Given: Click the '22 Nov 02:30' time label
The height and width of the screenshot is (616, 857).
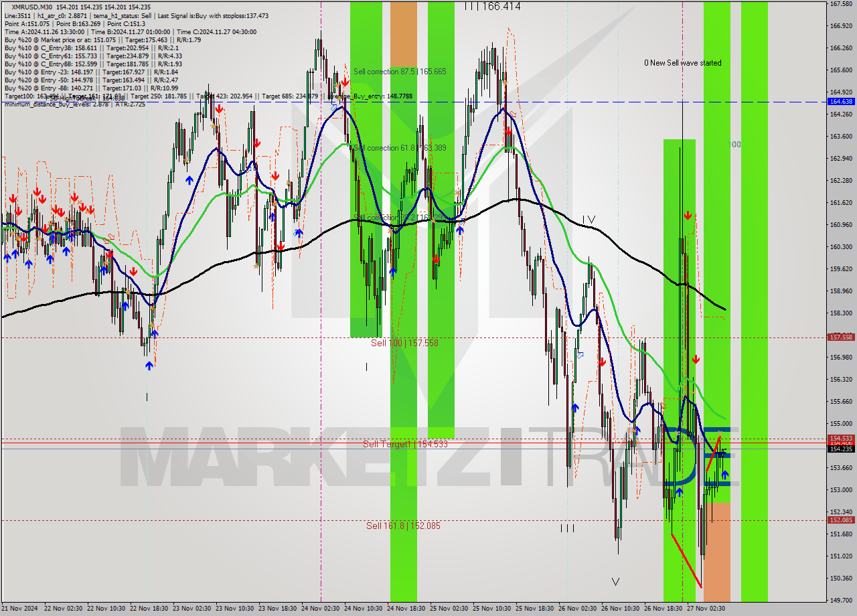Looking at the screenshot, I should click(63, 609).
